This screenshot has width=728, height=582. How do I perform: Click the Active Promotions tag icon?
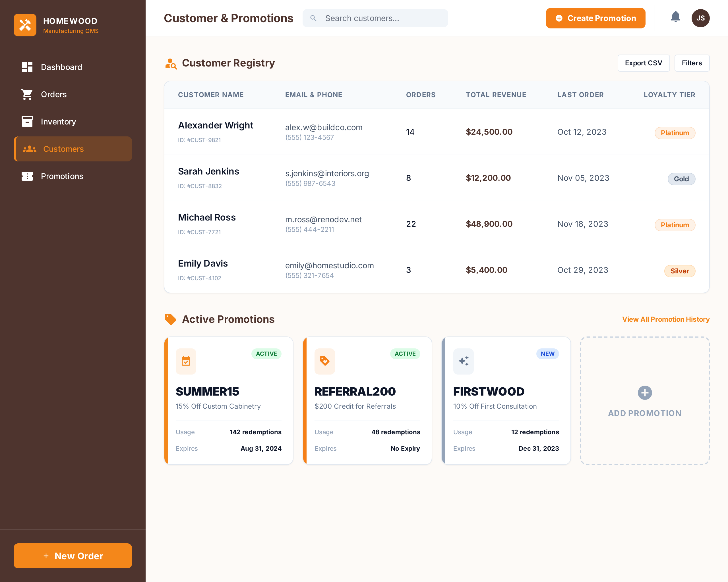pyautogui.click(x=171, y=319)
